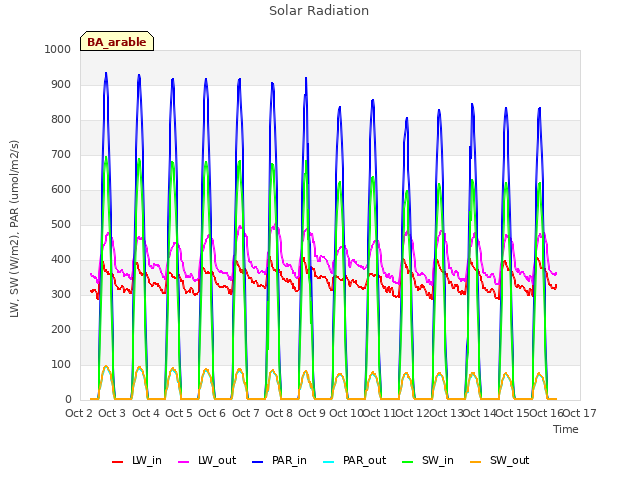This screenshot has width=640, height=480.
Task: Select the SW_in legend label
Action: 438,460
